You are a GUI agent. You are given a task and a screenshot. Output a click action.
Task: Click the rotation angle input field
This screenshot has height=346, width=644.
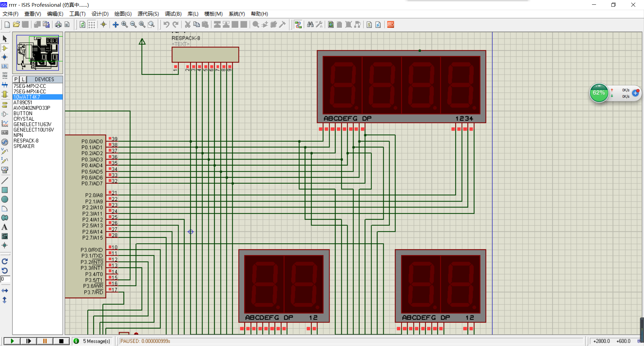[5, 279]
